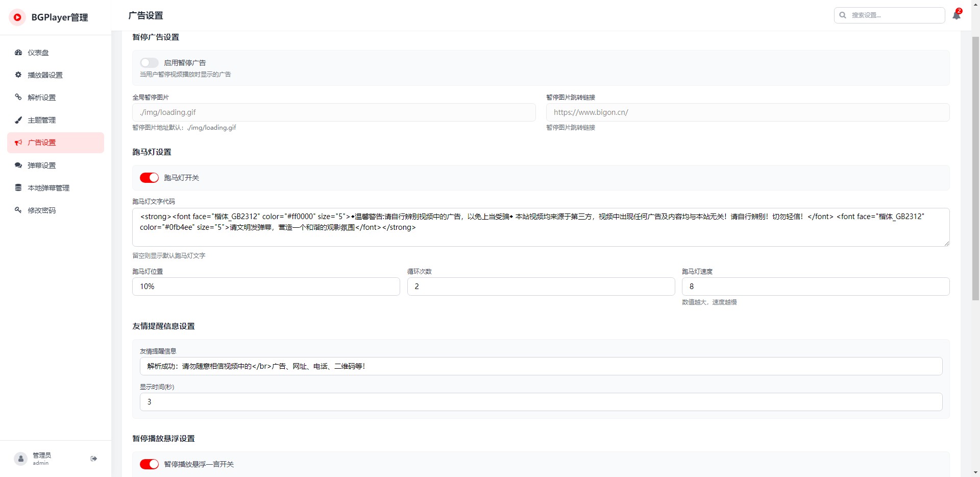Click the dashboard gauge icon
The height and width of the screenshot is (477, 980).
(x=18, y=53)
